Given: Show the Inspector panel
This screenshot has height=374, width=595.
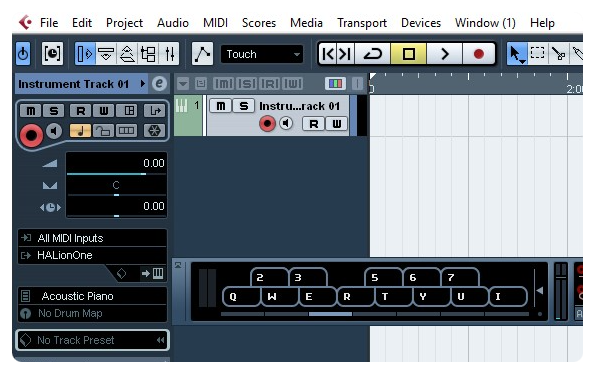Looking at the screenshot, I should 84,54.
